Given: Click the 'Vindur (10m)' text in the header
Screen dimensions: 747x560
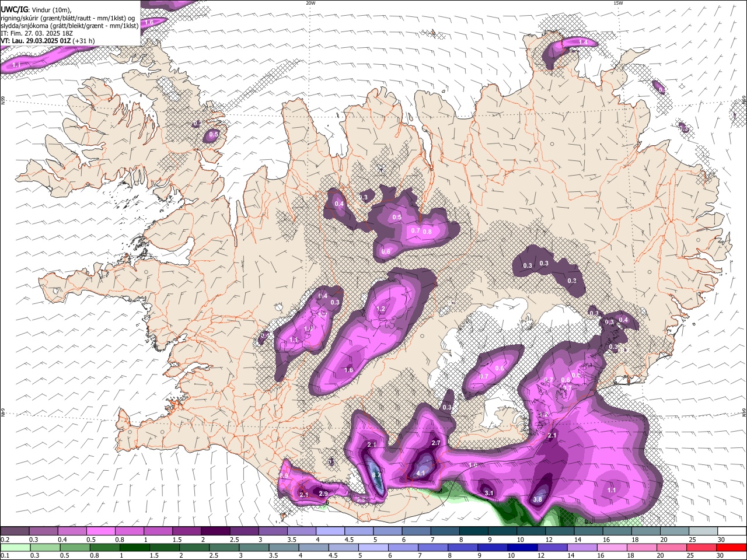Looking at the screenshot, I should click(52, 10).
